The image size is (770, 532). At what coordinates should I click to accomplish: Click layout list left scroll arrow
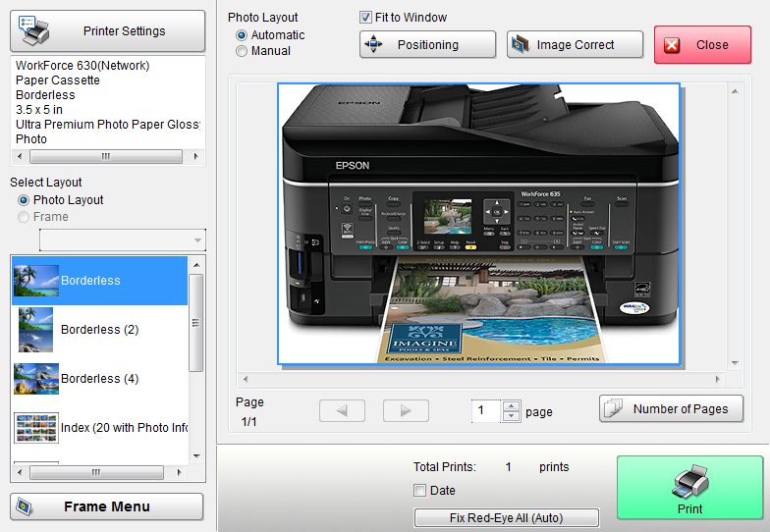(20, 473)
